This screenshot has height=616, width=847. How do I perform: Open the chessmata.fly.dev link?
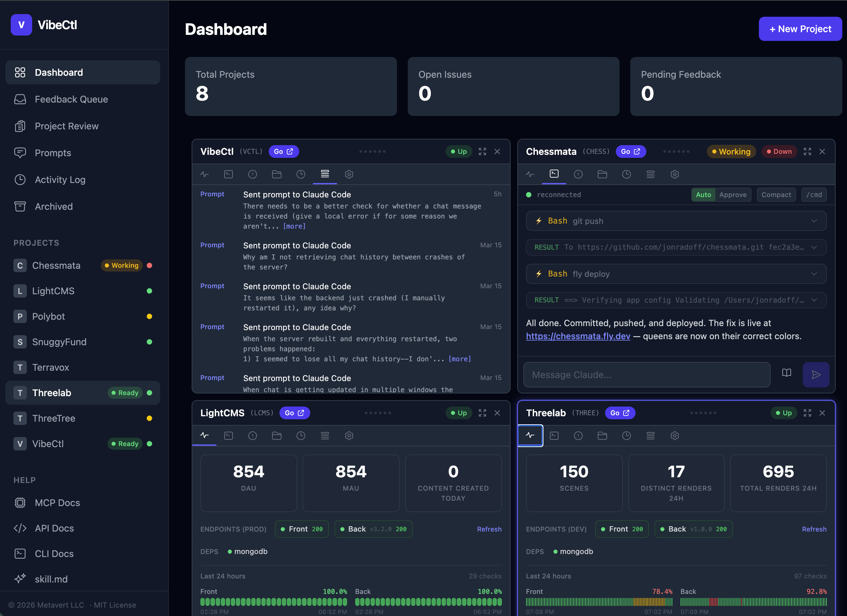coord(578,336)
